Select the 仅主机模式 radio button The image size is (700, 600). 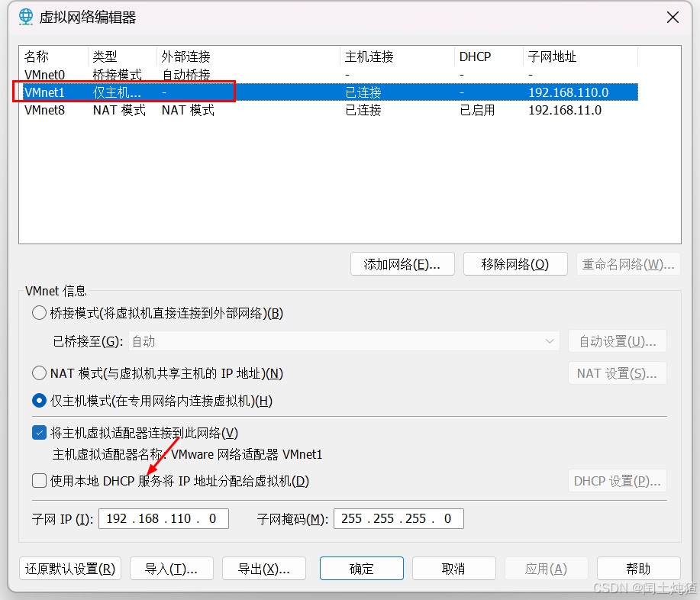point(39,401)
